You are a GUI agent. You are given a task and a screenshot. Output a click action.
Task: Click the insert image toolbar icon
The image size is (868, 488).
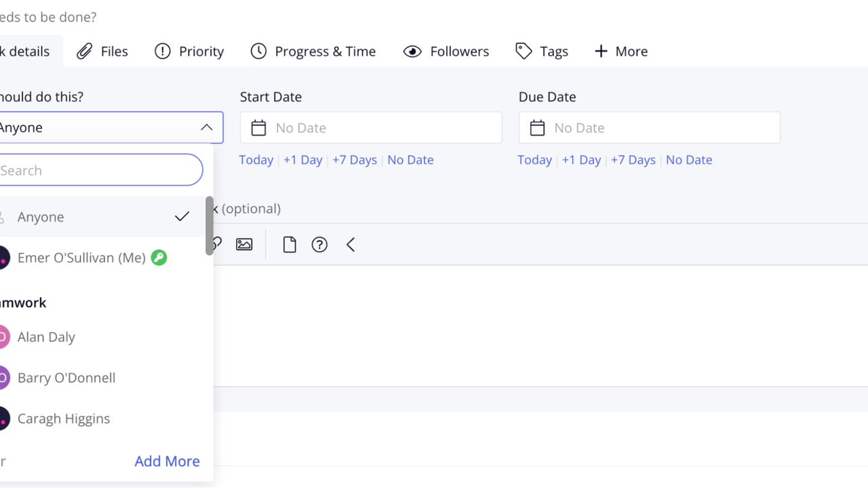(x=244, y=245)
